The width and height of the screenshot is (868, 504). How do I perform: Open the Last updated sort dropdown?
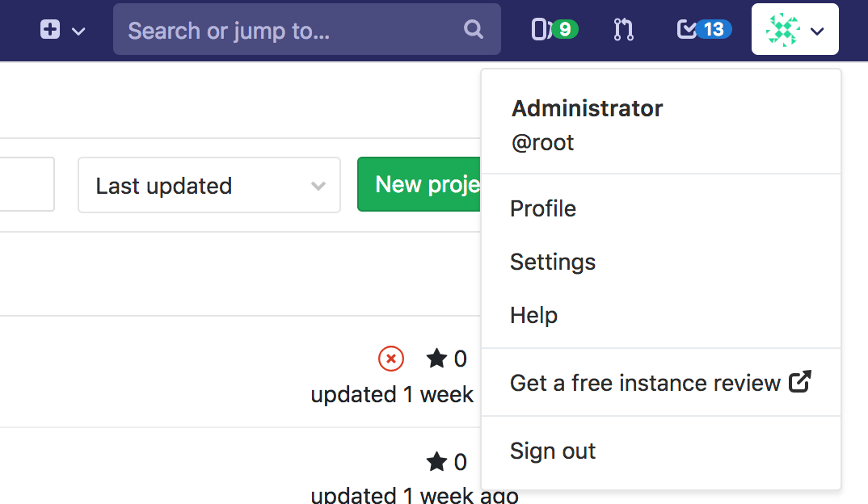[x=209, y=185]
